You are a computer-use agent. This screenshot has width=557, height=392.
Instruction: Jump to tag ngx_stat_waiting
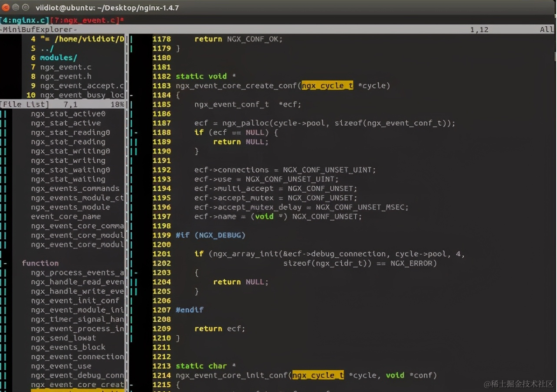(68, 179)
